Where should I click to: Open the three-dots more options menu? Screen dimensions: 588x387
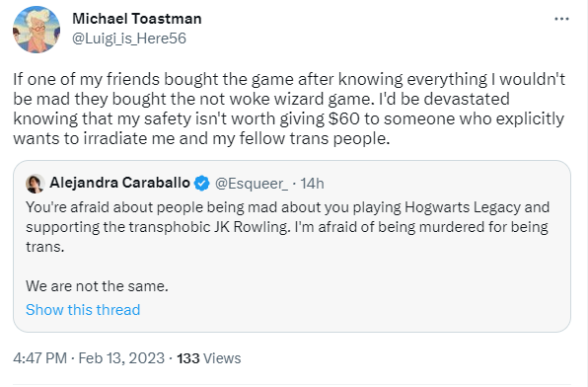tap(561, 19)
